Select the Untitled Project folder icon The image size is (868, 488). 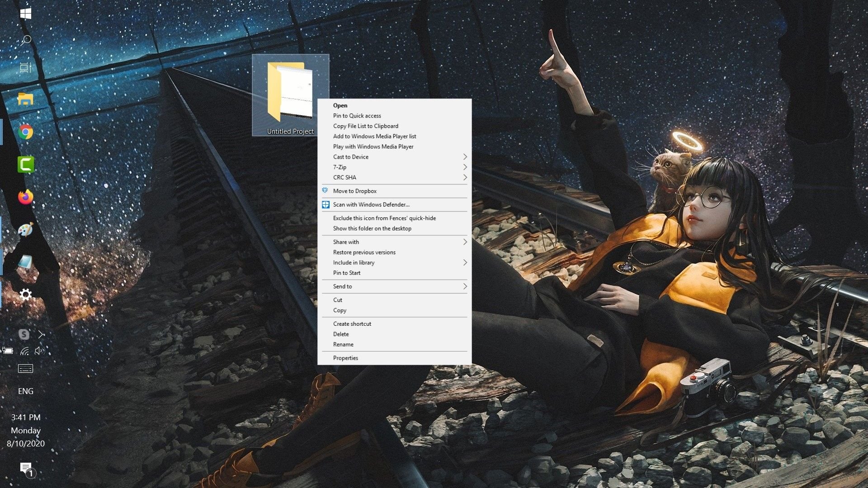pos(290,95)
